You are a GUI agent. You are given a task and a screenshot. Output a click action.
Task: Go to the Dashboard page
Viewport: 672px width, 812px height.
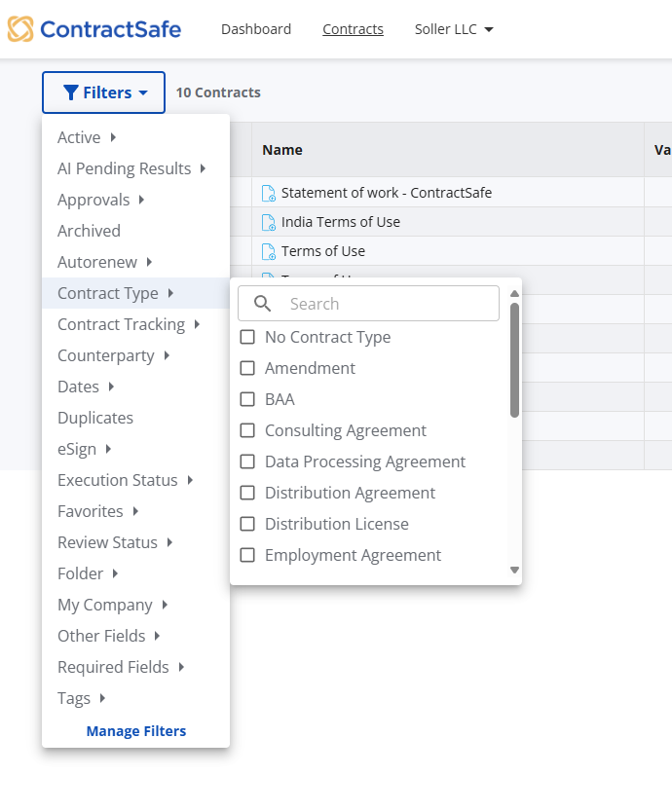tap(256, 29)
